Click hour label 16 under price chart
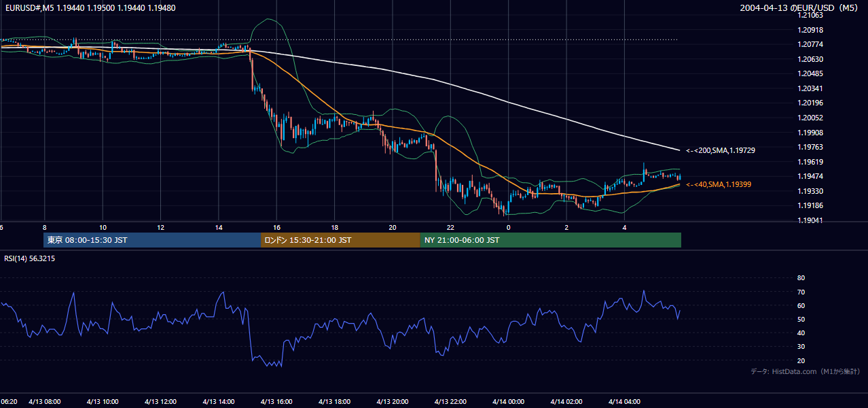This screenshot has width=868, height=408. coord(276,227)
